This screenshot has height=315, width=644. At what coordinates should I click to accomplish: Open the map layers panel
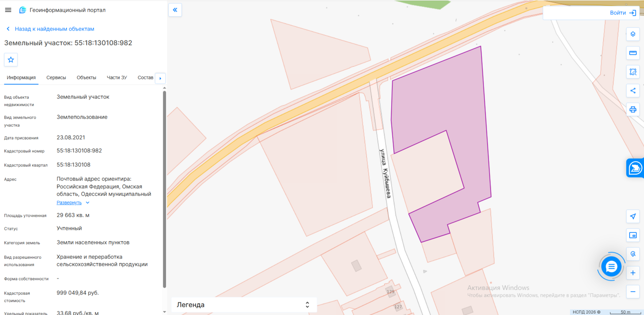click(633, 34)
